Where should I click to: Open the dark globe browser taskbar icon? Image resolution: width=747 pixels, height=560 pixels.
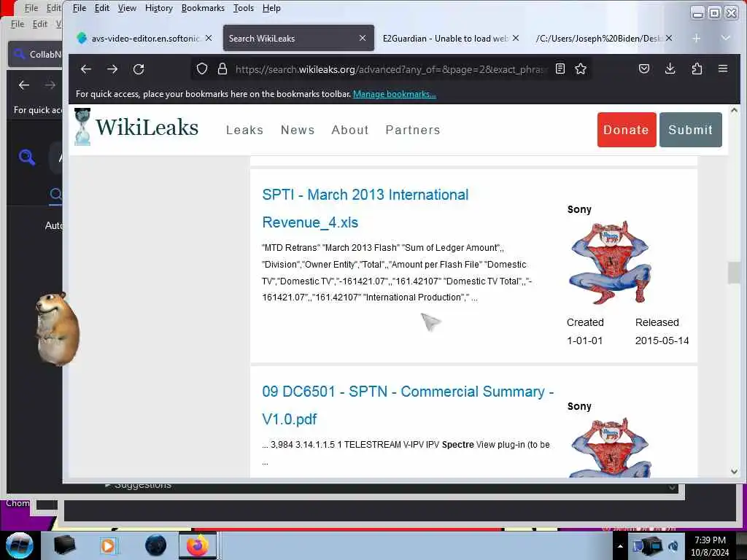coord(156,545)
